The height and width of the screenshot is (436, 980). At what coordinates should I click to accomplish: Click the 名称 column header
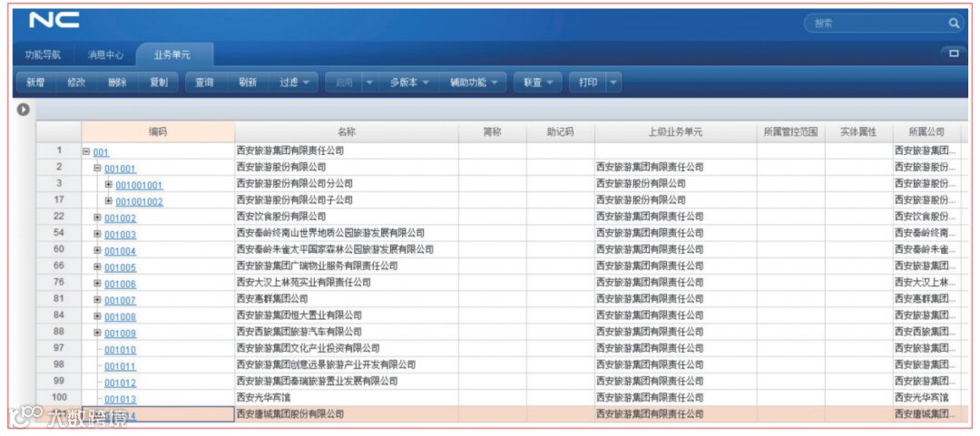tap(347, 132)
